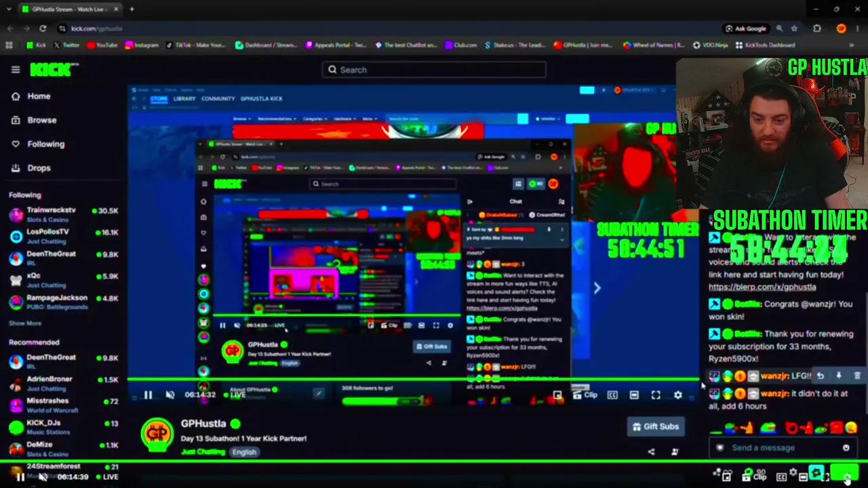This screenshot has height=488, width=868.
Task: Reload the kick.com page
Action: pos(43,28)
